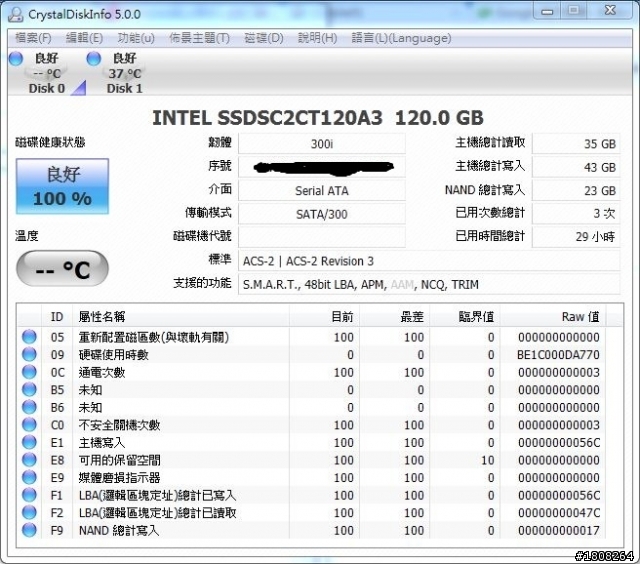Click status orb of attribute 09 row
This screenshot has height=564, width=640.
point(29,354)
